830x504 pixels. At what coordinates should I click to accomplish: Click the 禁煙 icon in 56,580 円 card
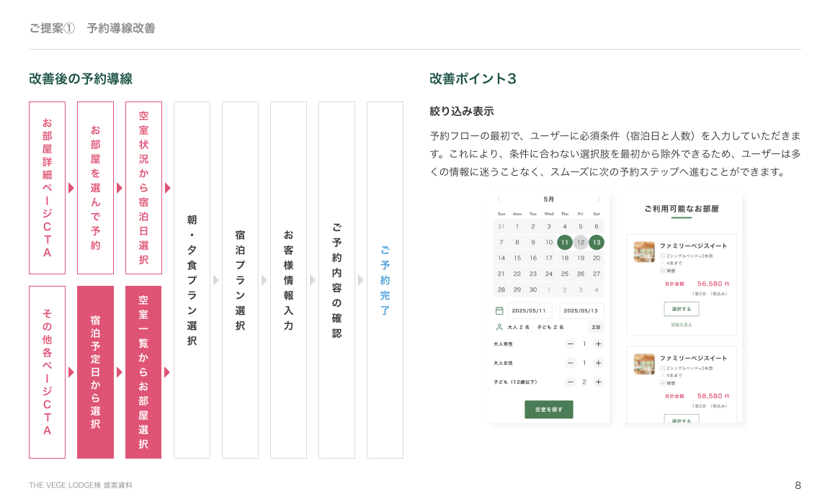click(662, 270)
